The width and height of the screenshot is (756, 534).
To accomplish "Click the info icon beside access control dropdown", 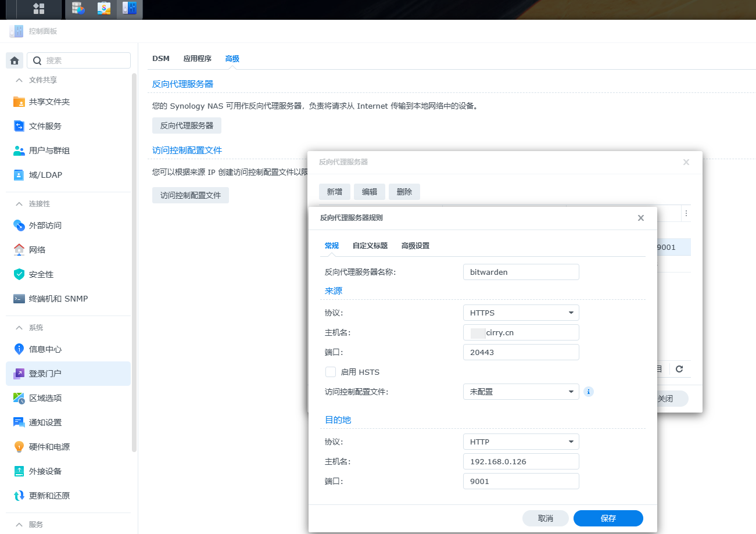I will tap(588, 392).
